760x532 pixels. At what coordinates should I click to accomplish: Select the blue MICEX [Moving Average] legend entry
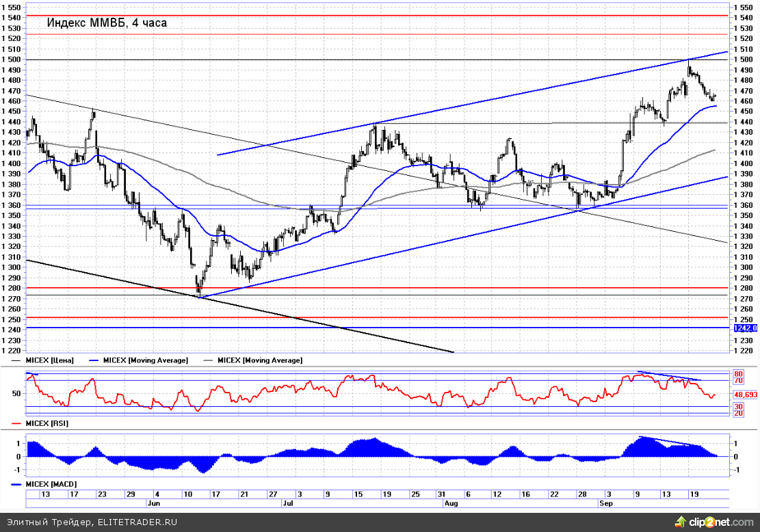[x=144, y=360]
